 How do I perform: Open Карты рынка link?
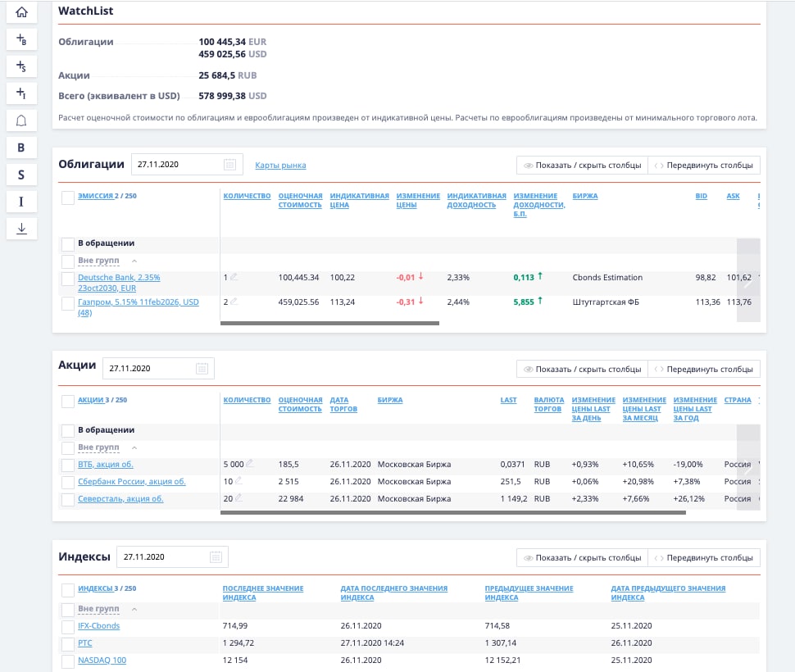(280, 166)
